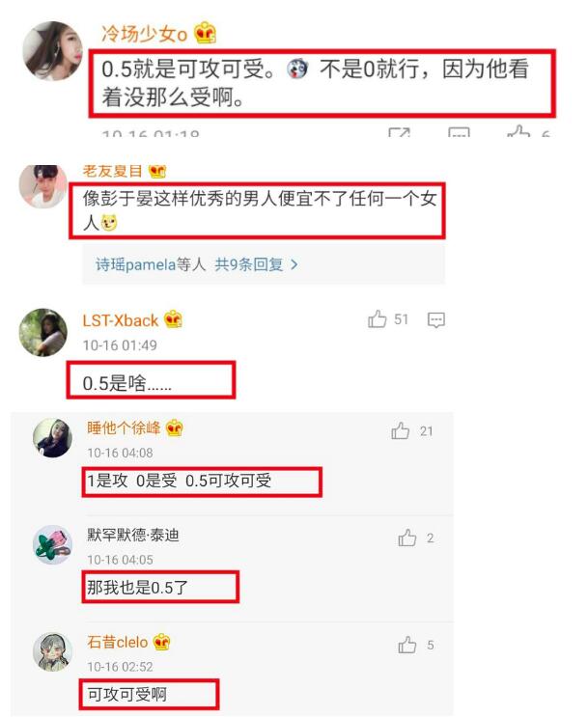Image resolution: width=588 pixels, height=717 pixels.
Task: View 石昔clelo avatar image
Action: click(x=53, y=651)
